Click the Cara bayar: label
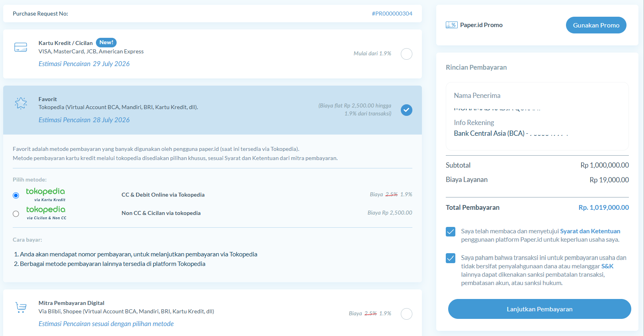Image resolution: width=644 pixels, height=336 pixels. 27,240
